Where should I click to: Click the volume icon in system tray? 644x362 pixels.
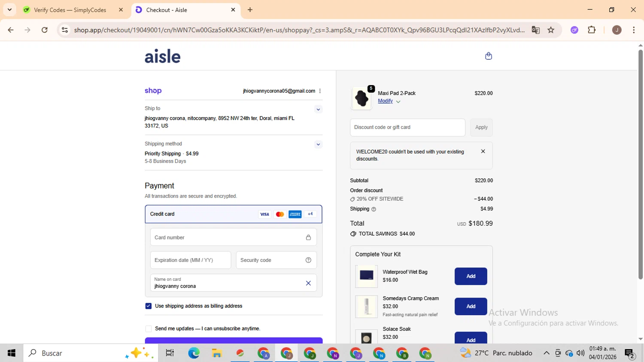(580, 353)
